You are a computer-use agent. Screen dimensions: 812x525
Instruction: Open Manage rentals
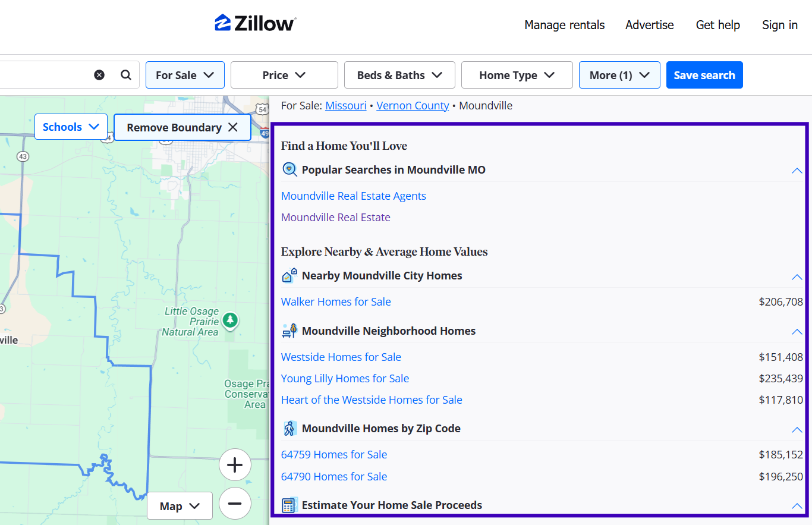click(x=564, y=25)
